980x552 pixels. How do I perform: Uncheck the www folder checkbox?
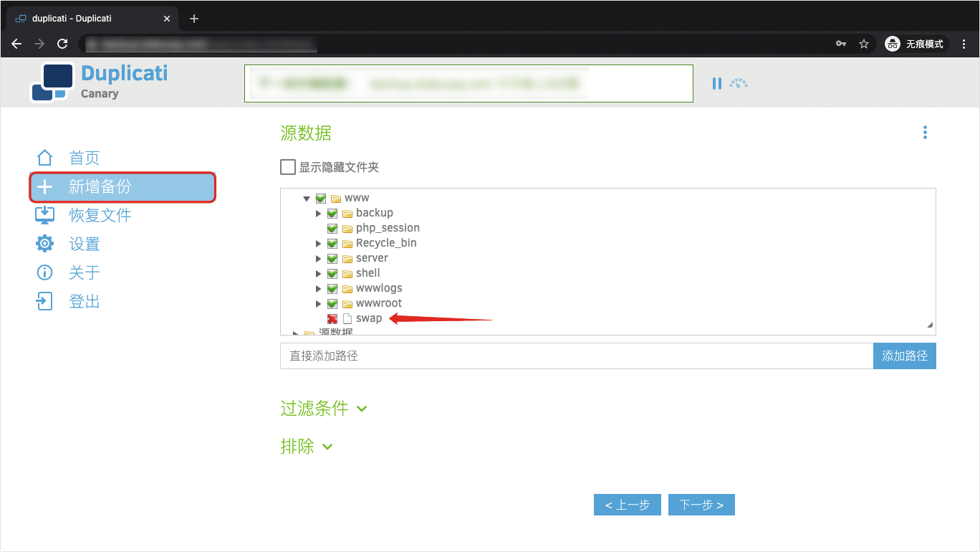click(321, 198)
